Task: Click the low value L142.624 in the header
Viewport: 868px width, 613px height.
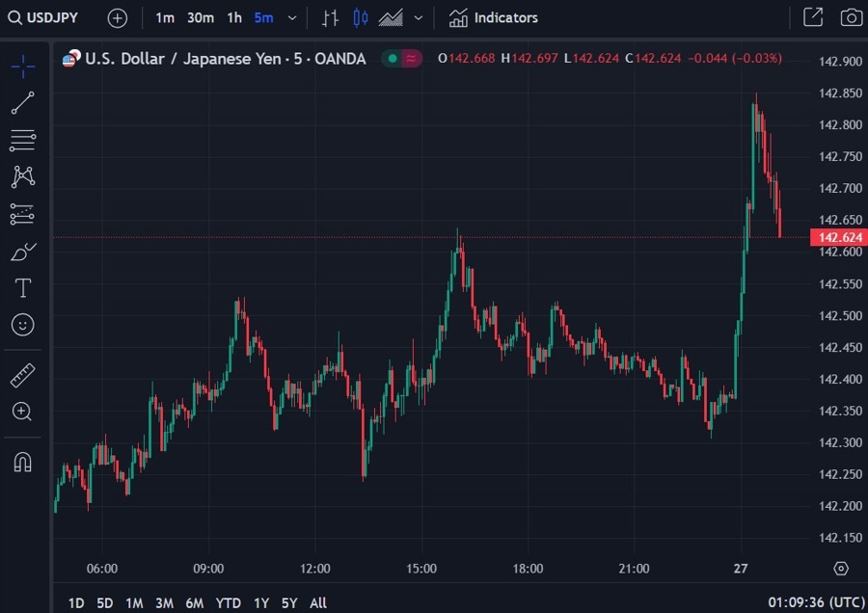Action: pos(591,58)
